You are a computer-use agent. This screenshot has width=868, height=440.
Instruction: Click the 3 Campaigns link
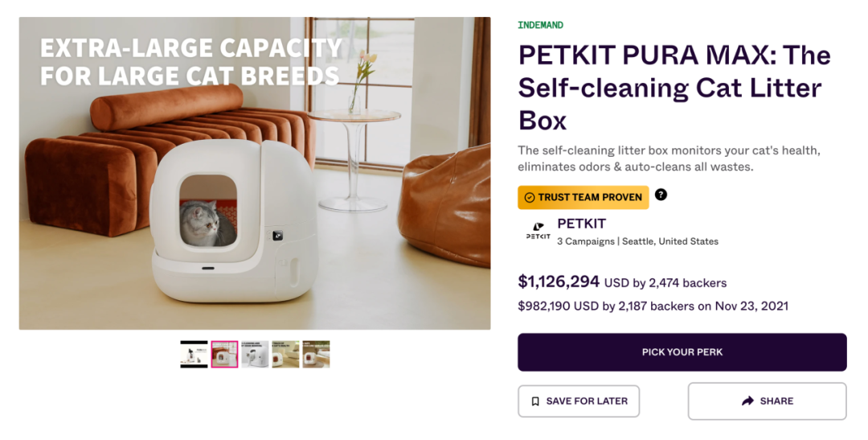click(586, 241)
